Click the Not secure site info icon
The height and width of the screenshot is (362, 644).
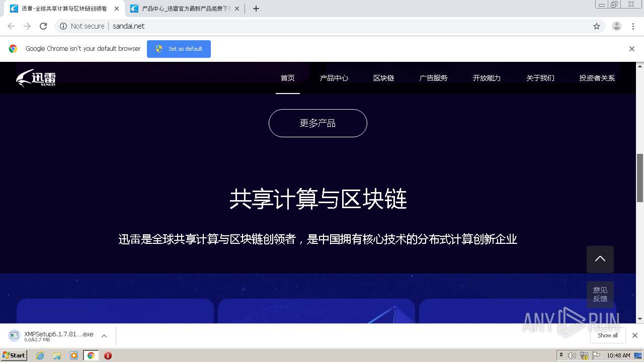click(63, 26)
